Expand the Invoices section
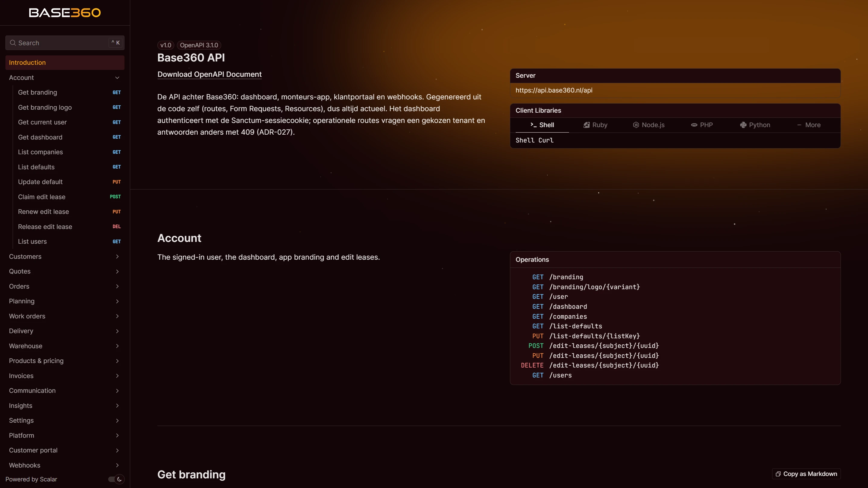 pyautogui.click(x=65, y=376)
